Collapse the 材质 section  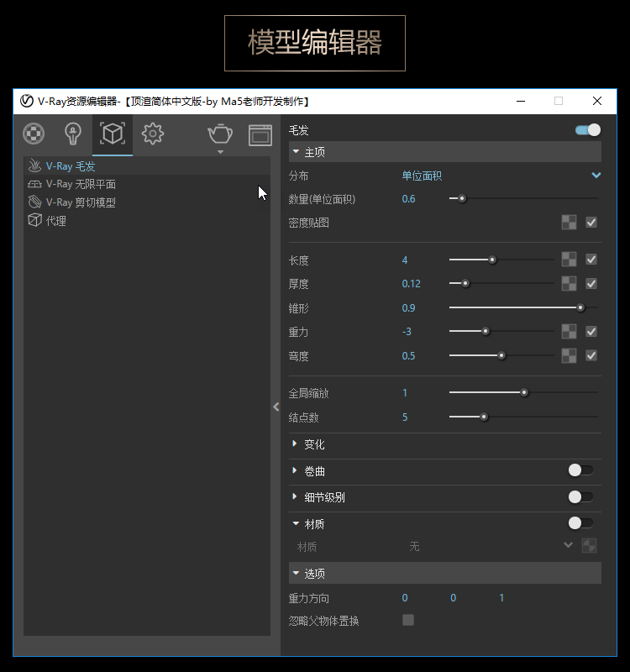[296, 523]
